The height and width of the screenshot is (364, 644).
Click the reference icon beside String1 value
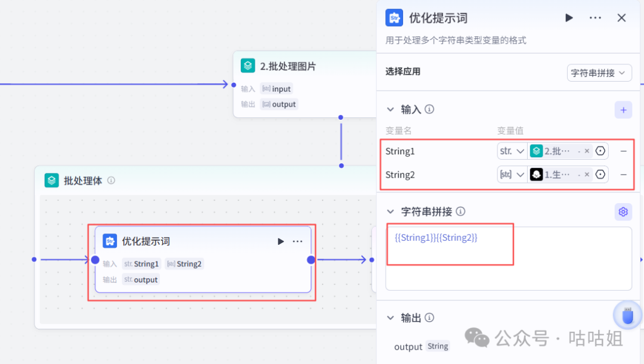(600, 151)
